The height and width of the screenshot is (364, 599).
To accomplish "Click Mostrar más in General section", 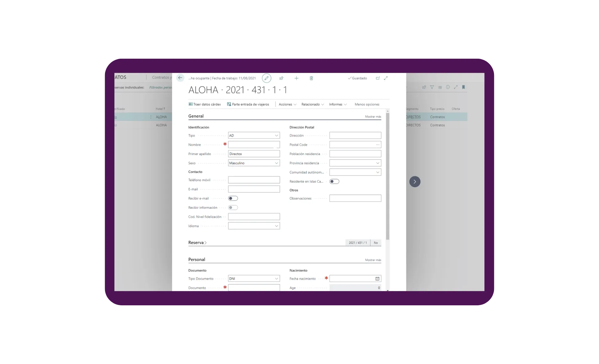I will tap(373, 117).
